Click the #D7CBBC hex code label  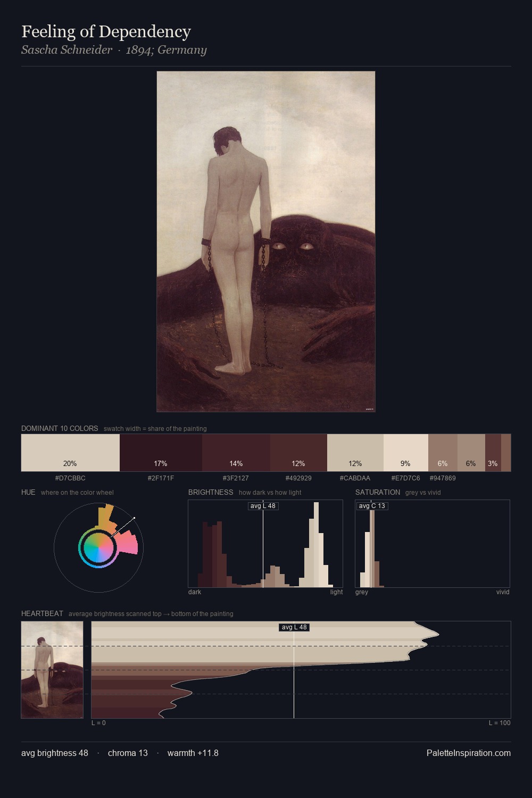pyautogui.click(x=70, y=478)
